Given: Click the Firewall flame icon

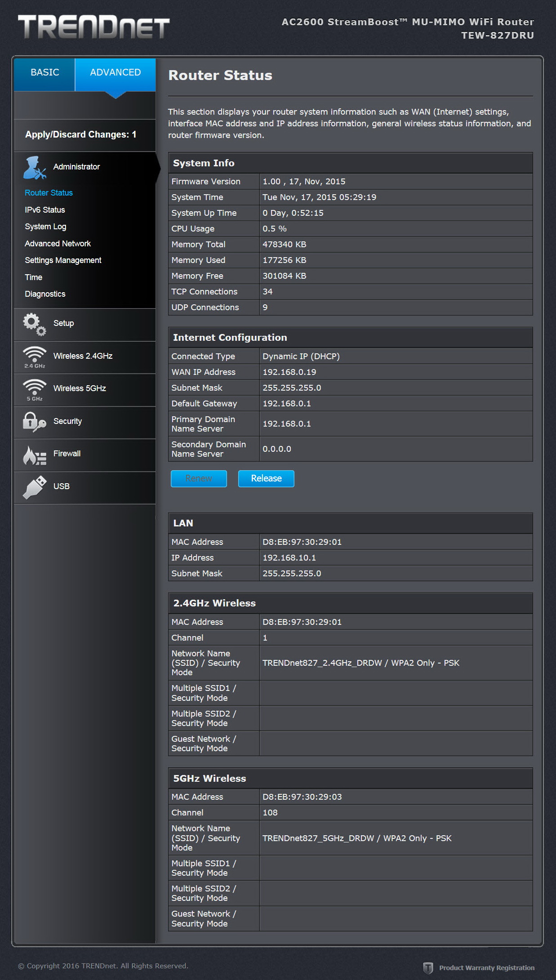Looking at the screenshot, I should [35, 455].
